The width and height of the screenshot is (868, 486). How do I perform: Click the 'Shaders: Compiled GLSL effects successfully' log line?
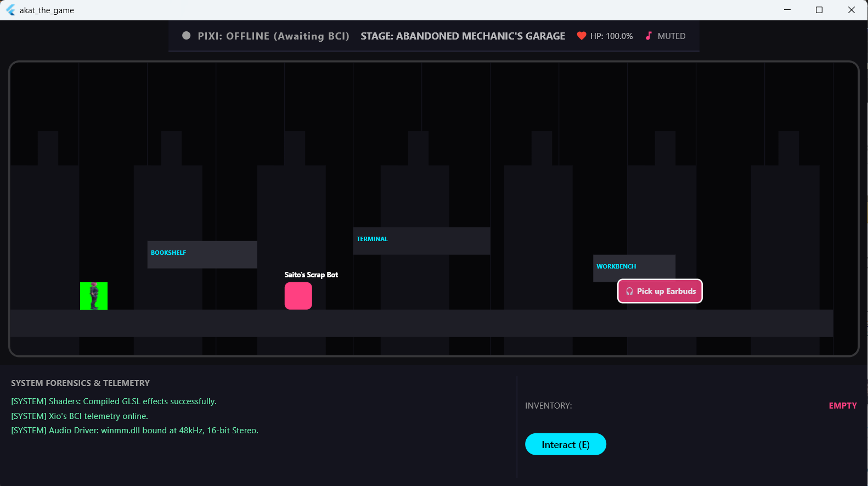tap(114, 401)
